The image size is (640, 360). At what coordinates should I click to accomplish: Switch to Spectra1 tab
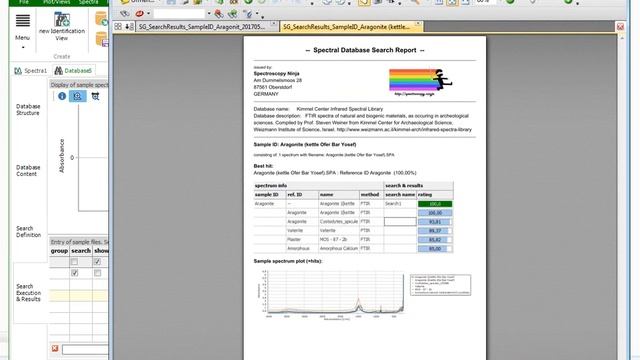[x=31, y=71]
